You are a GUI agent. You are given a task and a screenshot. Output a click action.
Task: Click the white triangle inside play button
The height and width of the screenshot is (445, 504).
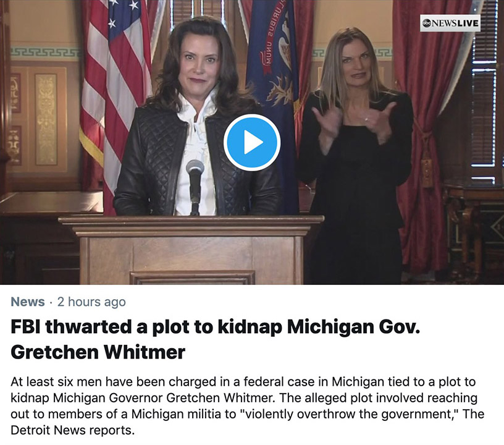(x=253, y=142)
